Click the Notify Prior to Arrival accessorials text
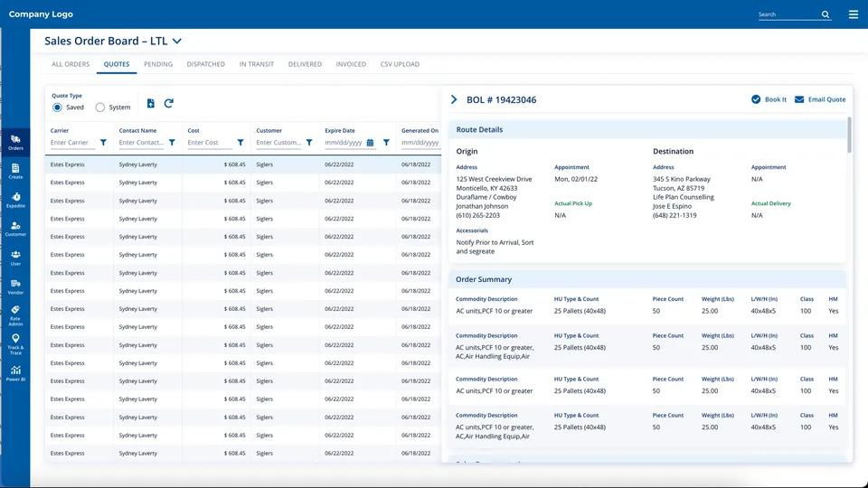 (x=495, y=247)
